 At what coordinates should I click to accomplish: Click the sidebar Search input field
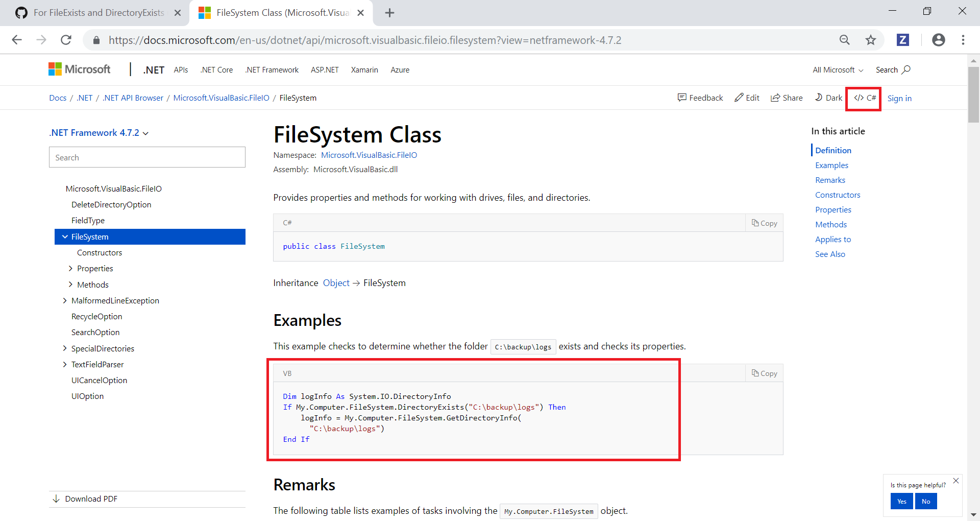pos(147,157)
